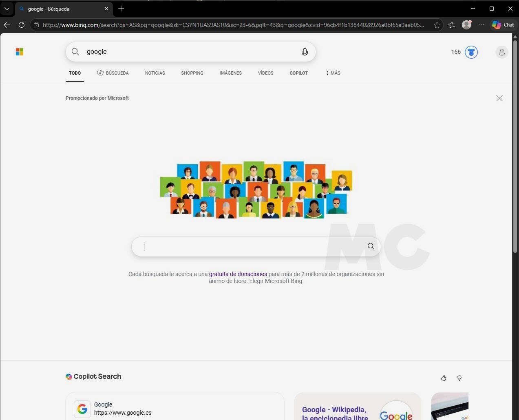Open the 166 rewards points counter

coord(456,52)
